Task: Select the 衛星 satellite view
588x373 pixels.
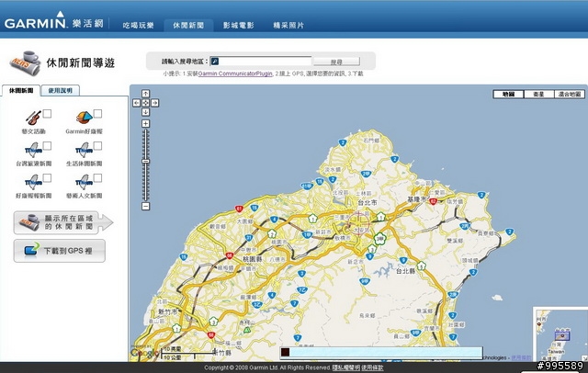Action: tap(539, 94)
